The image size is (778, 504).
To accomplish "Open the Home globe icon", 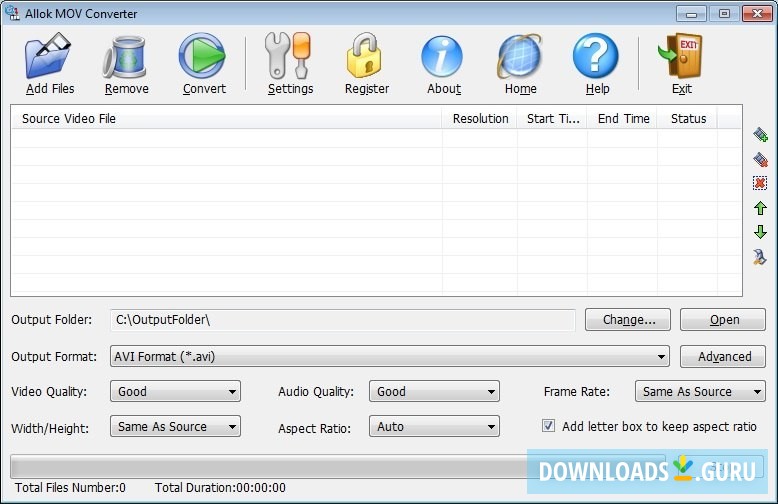I will click(519, 56).
